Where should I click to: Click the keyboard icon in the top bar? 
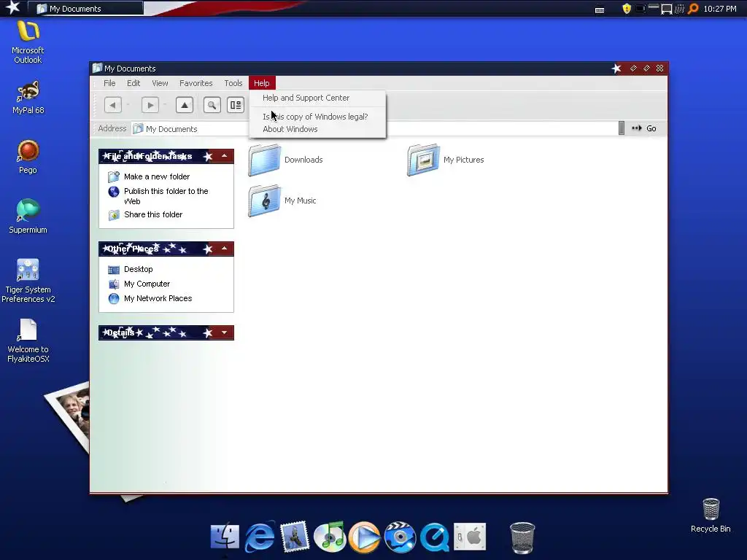coord(600,9)
